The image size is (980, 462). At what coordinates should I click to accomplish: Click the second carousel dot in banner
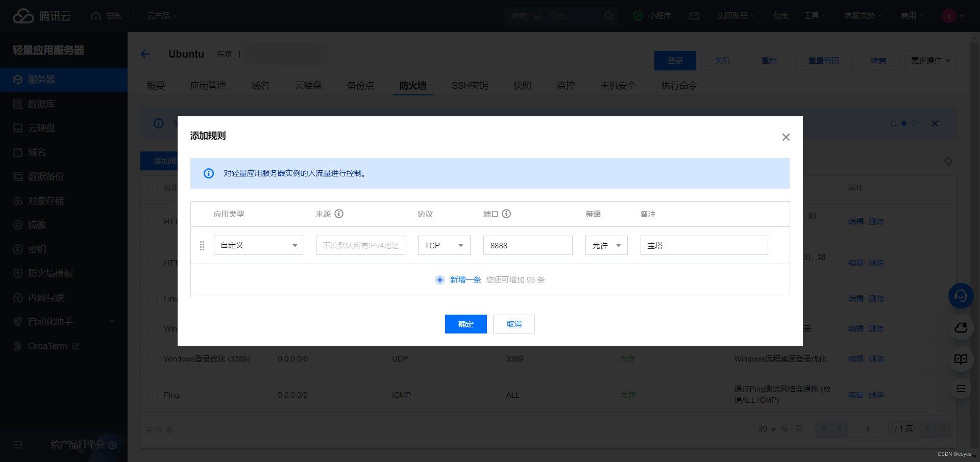[904, 123]
